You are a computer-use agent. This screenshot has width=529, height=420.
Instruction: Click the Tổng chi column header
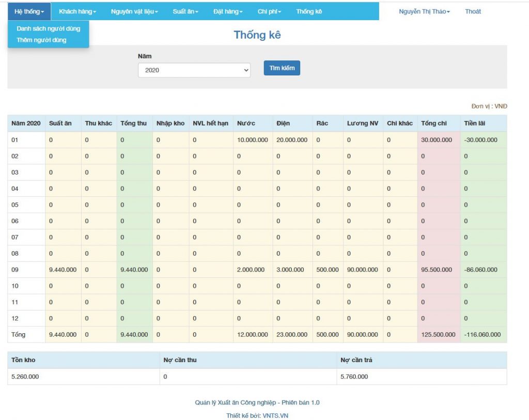(433, 123)
